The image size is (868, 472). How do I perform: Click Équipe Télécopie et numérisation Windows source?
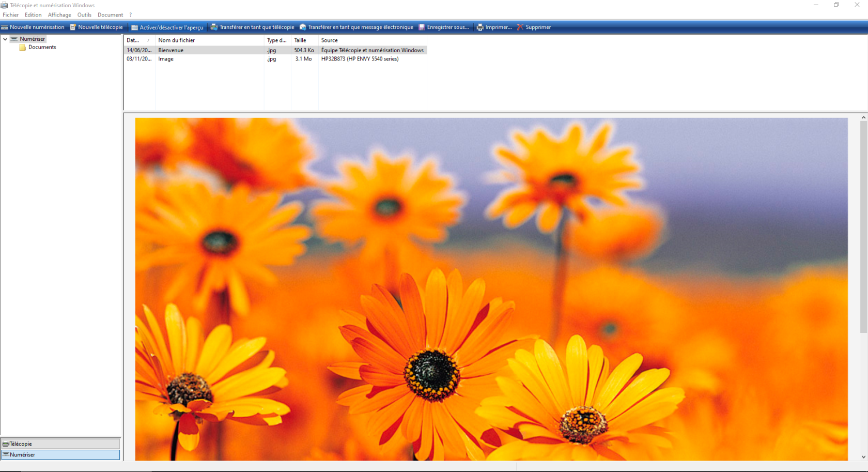click(x=372, y=50)
